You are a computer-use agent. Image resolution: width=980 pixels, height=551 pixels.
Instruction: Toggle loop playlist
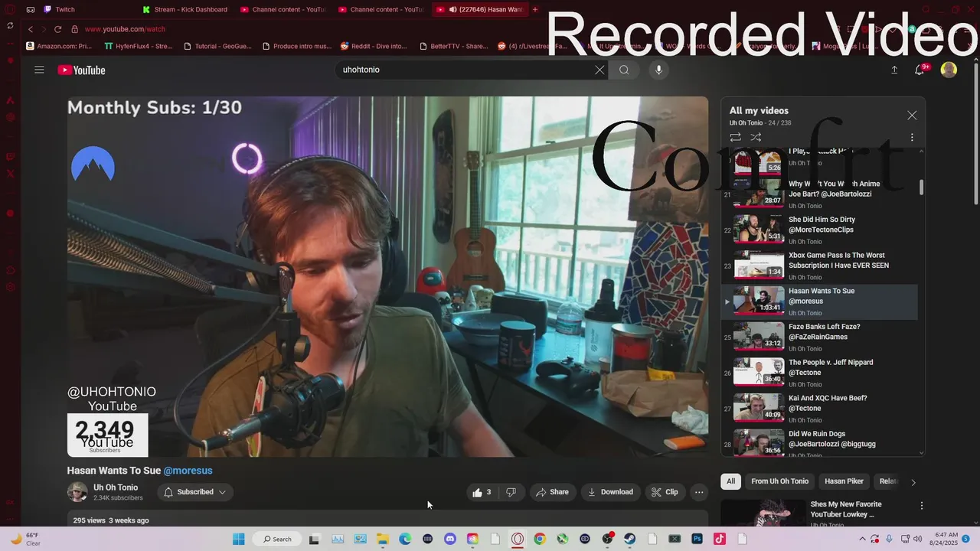tap(735, 137)
